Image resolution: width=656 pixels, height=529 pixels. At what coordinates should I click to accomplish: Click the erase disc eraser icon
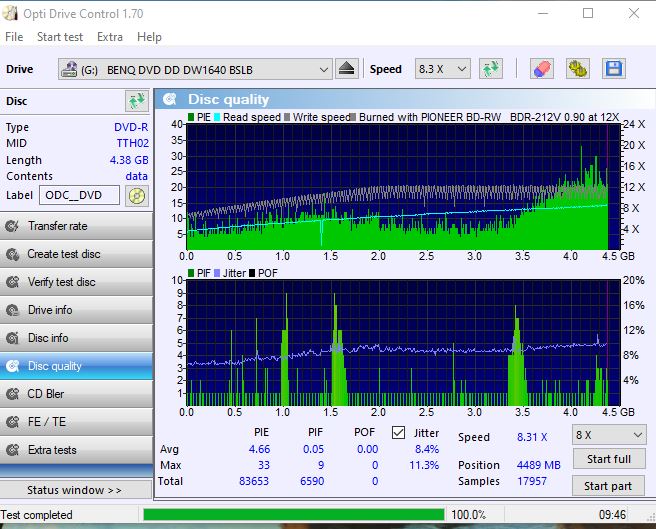click(x=541, y=69)
